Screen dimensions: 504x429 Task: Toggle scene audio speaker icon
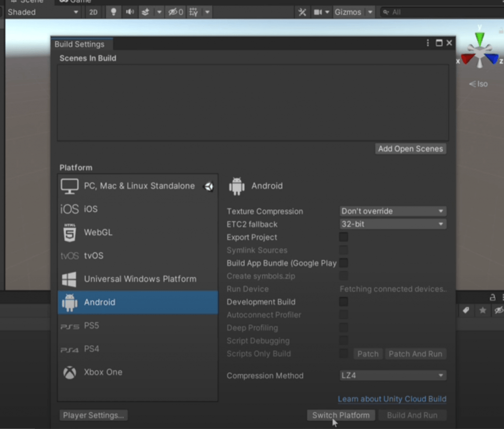point(130,12)
